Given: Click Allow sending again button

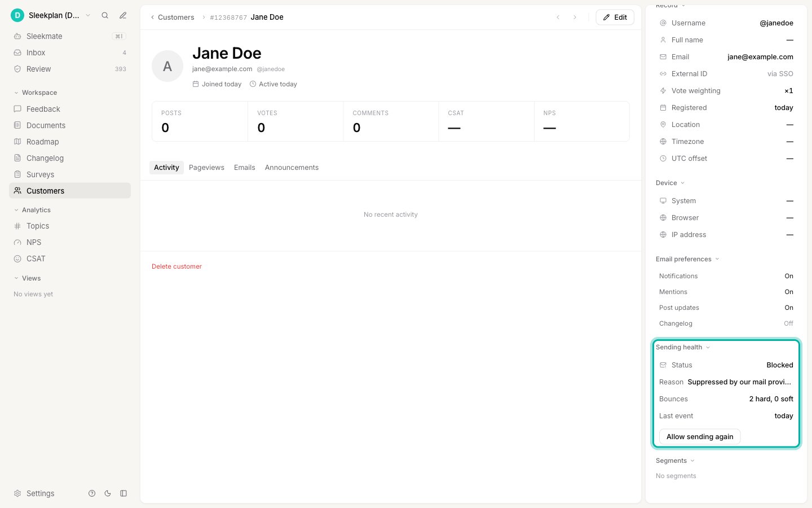Looking at the screenshot, I should click(700, 437).
